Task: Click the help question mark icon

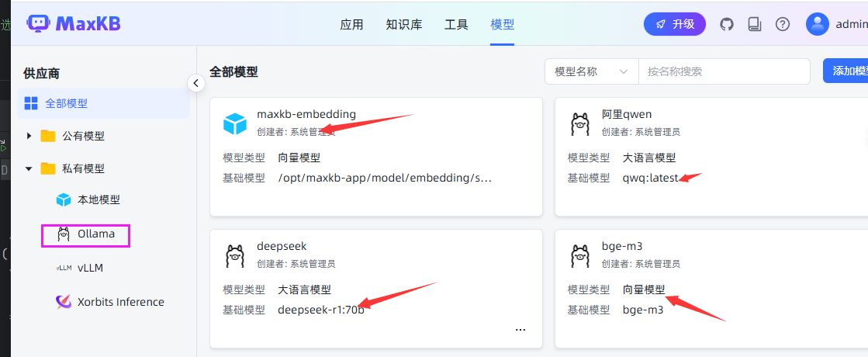Action: coord(782,24)
